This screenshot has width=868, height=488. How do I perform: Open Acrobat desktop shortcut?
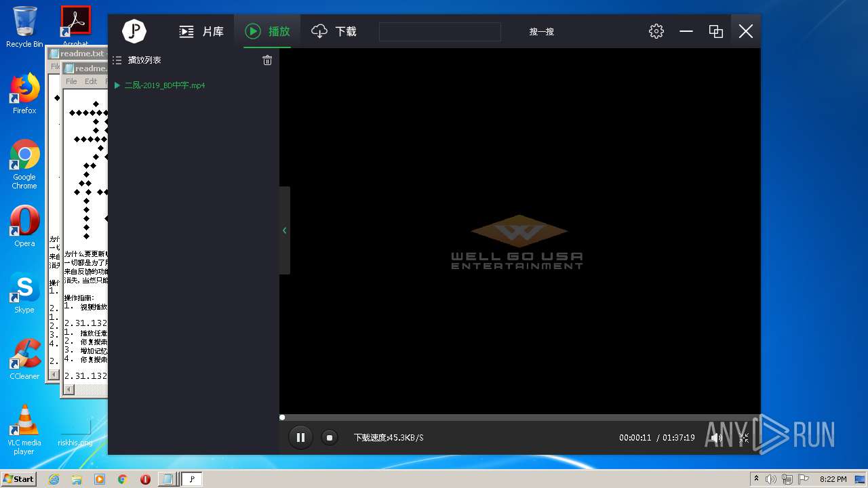pos(75,27)
